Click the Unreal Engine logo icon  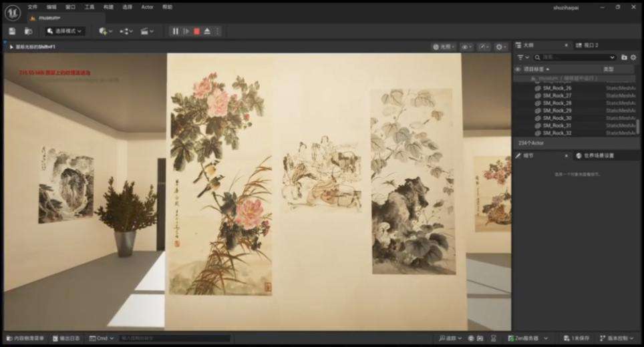11,9
